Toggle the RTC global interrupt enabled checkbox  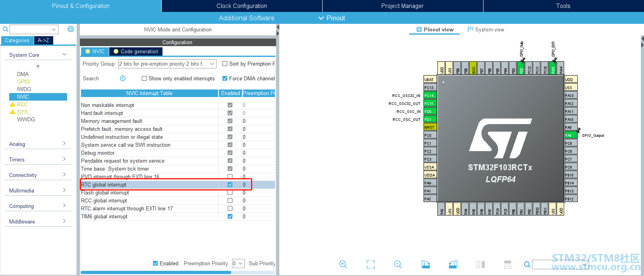[230, 185]
